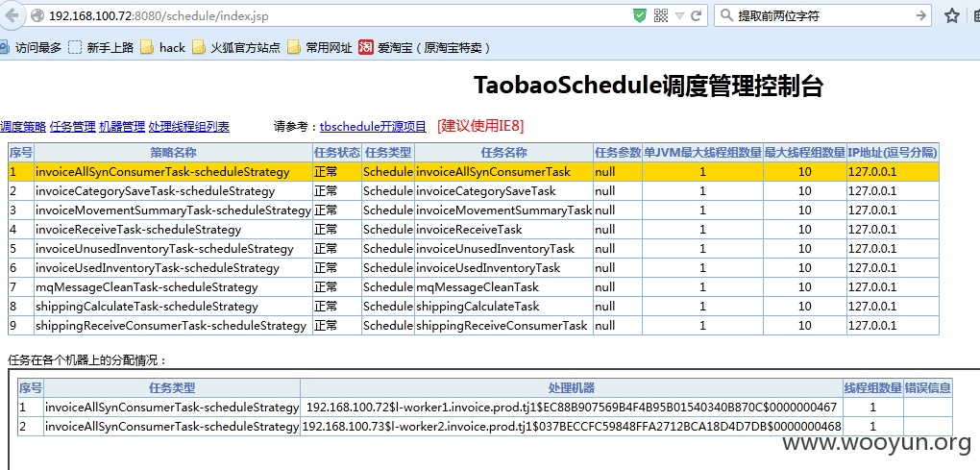Click the IP地址(逗号分隔) column header
The height and width of the screenshot is (470, 980).
pyautogui.click(x=893, y=152)
